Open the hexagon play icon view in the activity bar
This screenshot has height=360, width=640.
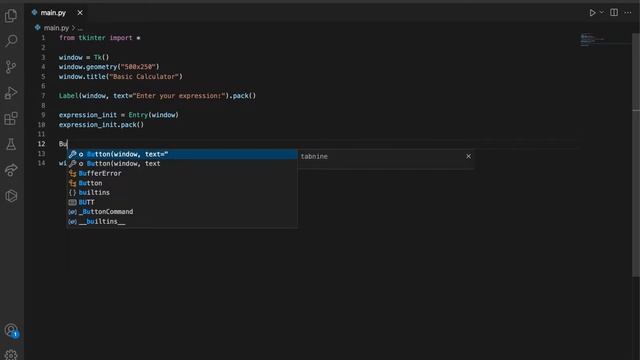(x=11, y=196)
